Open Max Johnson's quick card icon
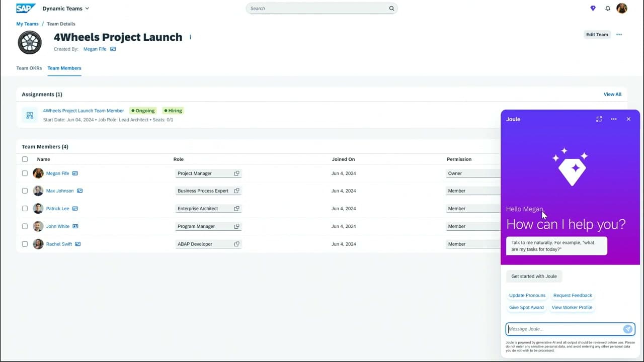Viewport: 644px width, 362px height. (79, 191)
